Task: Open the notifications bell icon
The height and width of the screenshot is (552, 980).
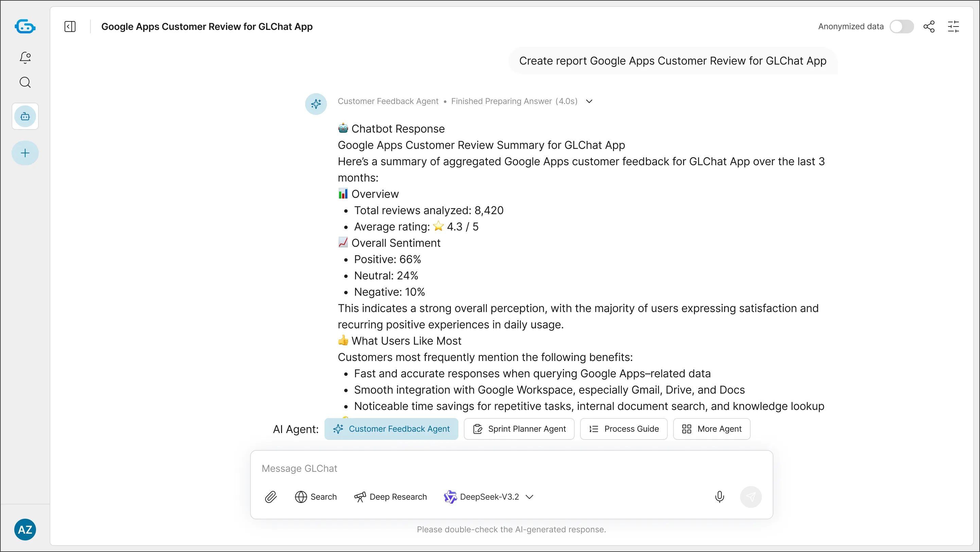Action: pyautogui.click(x=25, y=57)
